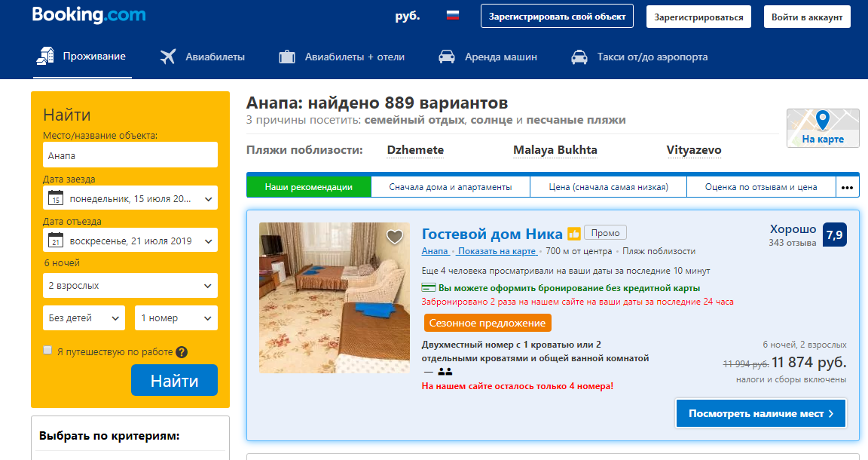Open the check-in date dropdown
Viewport: 868px width, 460px height.
[130, 198]
